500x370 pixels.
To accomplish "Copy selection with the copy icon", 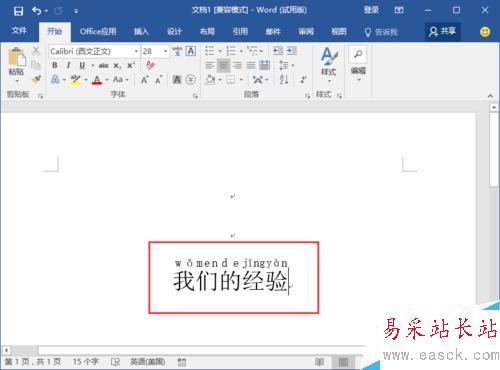I will coord(36,65).
